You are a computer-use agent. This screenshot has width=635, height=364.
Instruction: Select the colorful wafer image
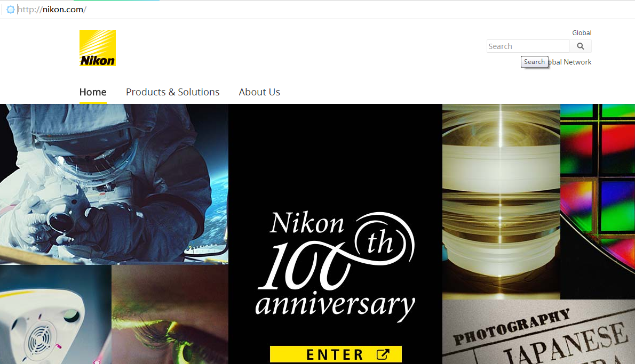tap(597, 201)
